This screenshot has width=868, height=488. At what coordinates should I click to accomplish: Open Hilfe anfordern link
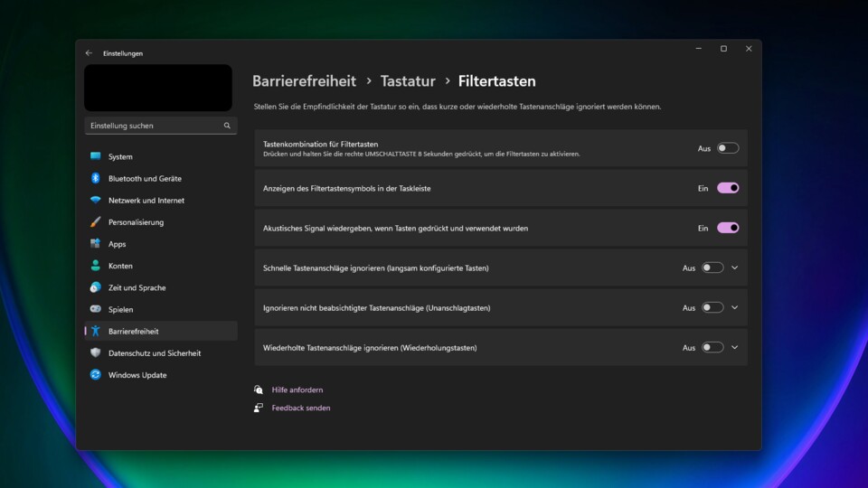click(297, 389)
